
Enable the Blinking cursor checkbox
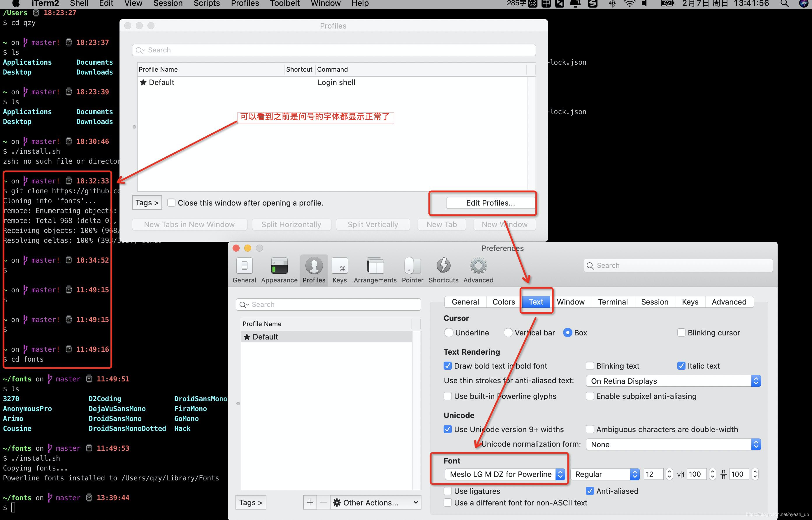pos(681,332)
